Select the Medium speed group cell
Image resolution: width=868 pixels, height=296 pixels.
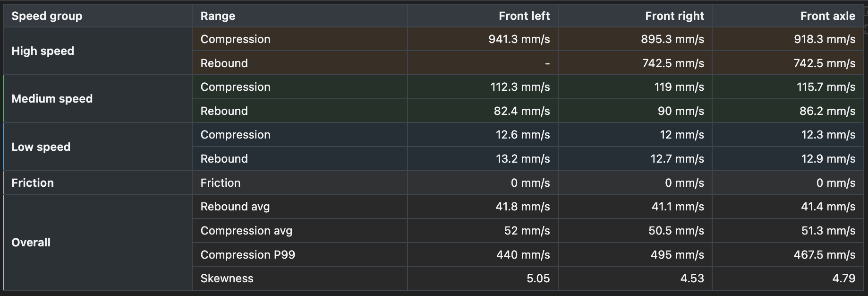(98, 99)
